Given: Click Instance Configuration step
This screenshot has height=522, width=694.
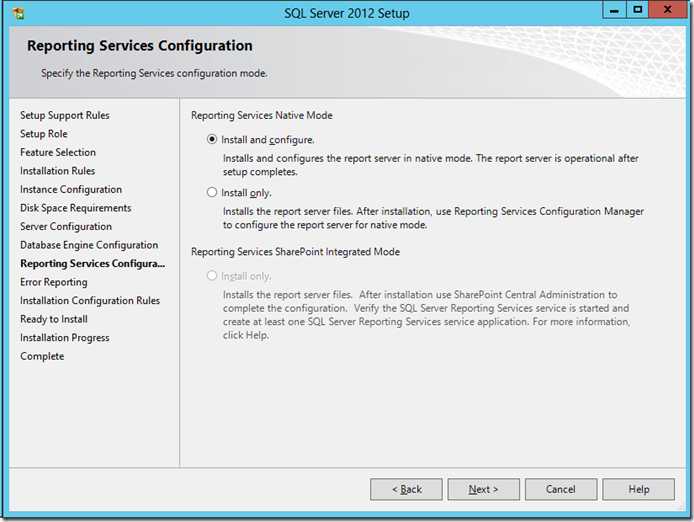Looking at the screenshot, I should click(71, 189).
